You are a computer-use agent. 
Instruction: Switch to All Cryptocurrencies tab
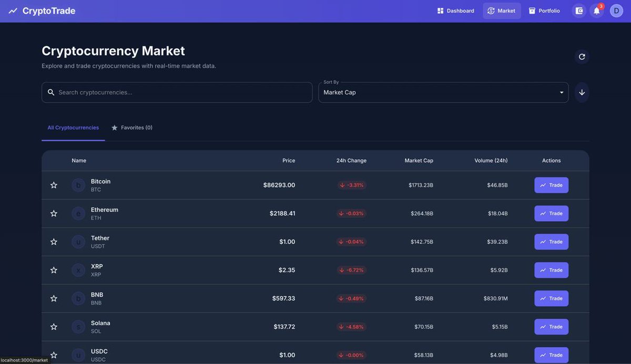pyautogui.click(x=73, y=128)
